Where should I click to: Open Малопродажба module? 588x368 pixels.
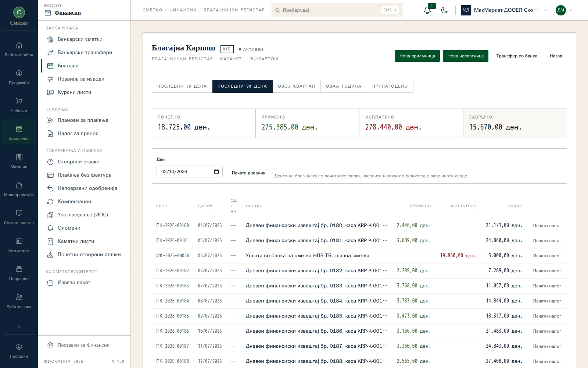pos(19,189)
